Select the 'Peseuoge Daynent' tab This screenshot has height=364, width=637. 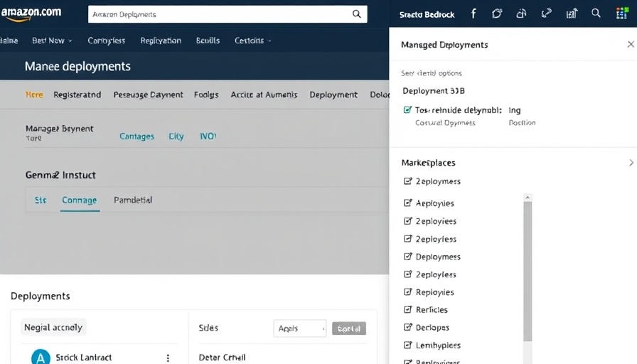[x=149, y=95]
